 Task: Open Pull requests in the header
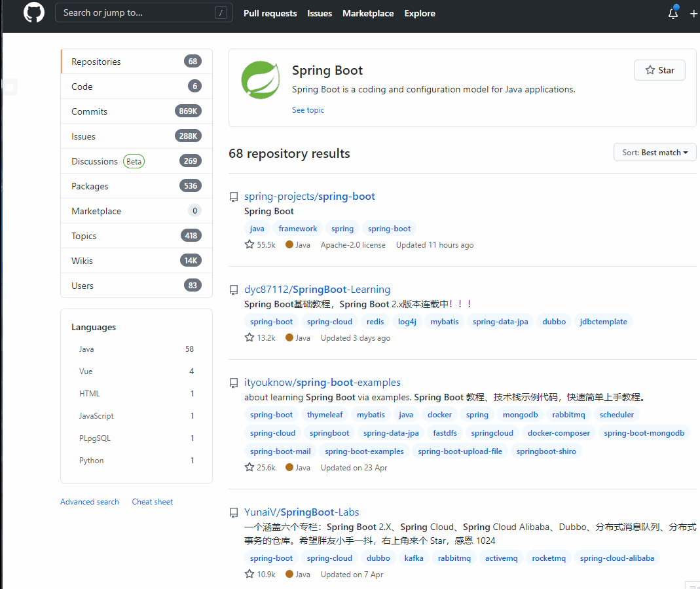tap(270, 13)
